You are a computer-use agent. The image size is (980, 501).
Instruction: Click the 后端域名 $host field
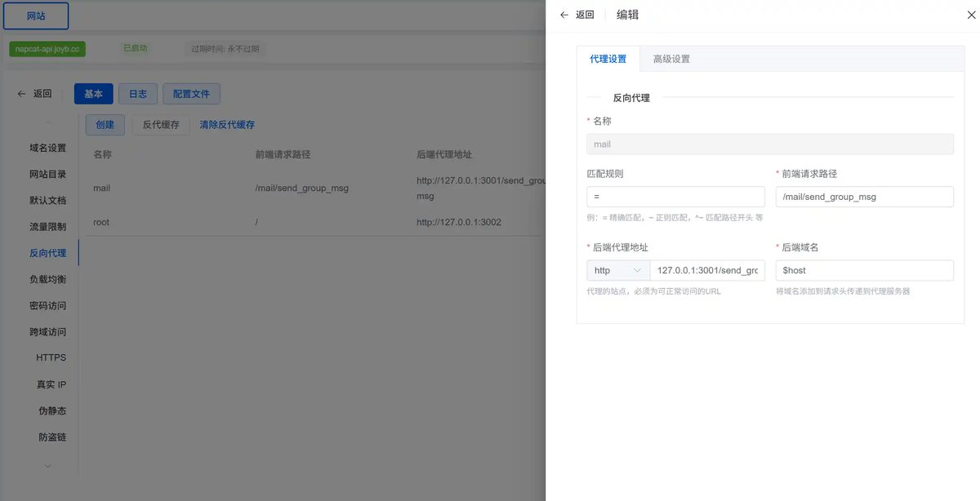tap(864, 270)
